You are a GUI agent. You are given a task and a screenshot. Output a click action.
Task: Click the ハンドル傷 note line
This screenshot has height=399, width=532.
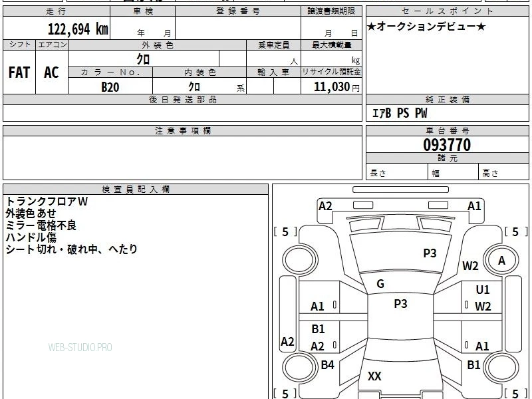pyautogui.click(x=31, y=237)
